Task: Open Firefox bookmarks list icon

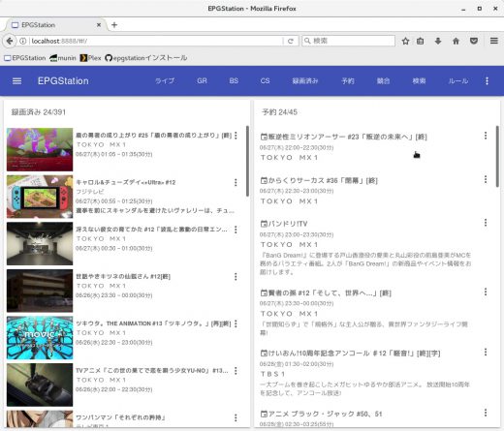Action: coord(421,41)
